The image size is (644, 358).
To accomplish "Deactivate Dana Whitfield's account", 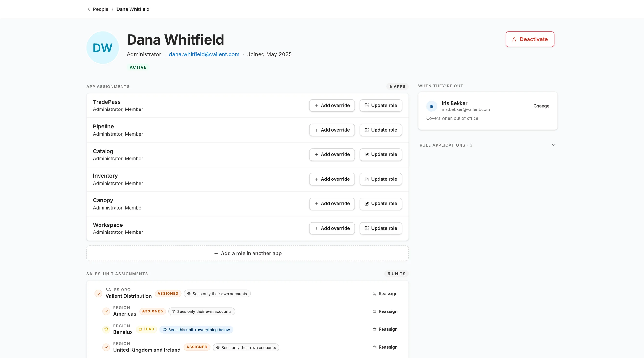I will point(530,39).
